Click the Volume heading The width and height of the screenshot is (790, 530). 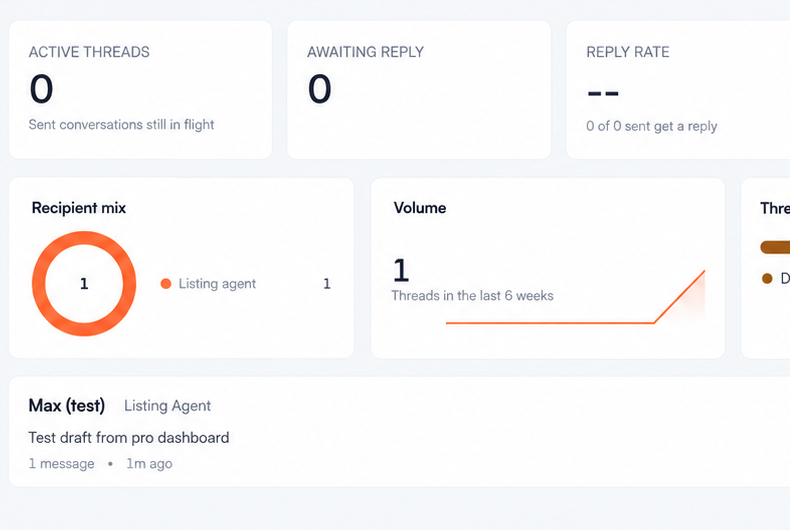420,208
